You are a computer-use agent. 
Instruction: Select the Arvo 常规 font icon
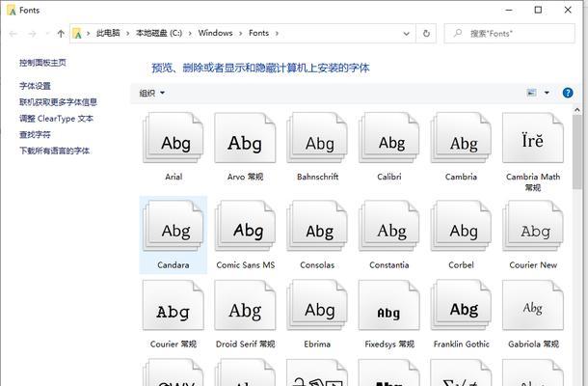click(x=245, y=138)
